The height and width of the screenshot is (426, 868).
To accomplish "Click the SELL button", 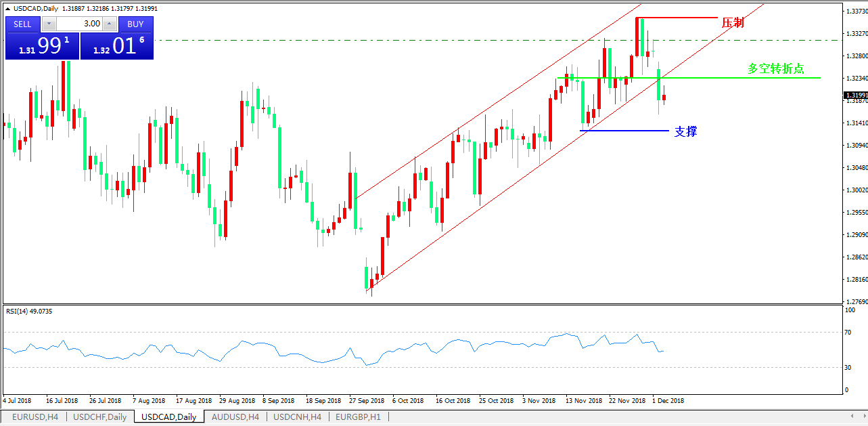I will click(22, 24).
